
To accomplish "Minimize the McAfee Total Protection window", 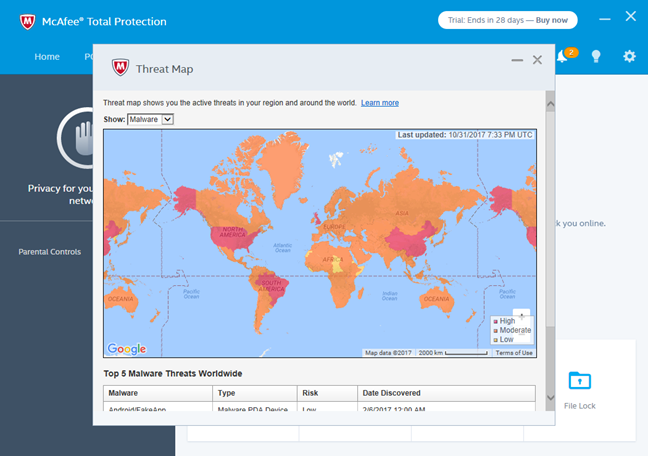I will click(x=605, y=19).
